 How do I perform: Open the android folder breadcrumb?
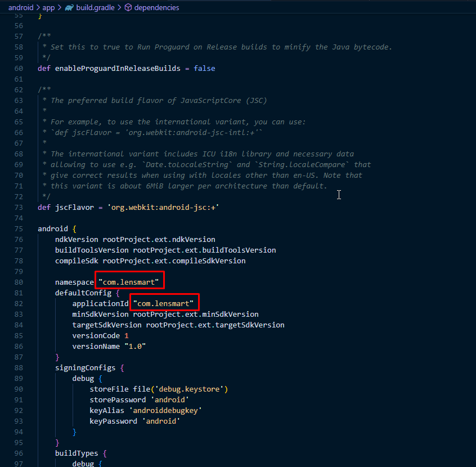pos(20,8)
